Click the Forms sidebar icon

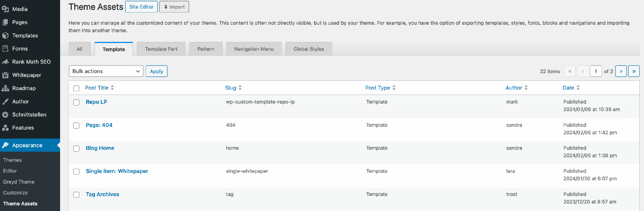5,49
